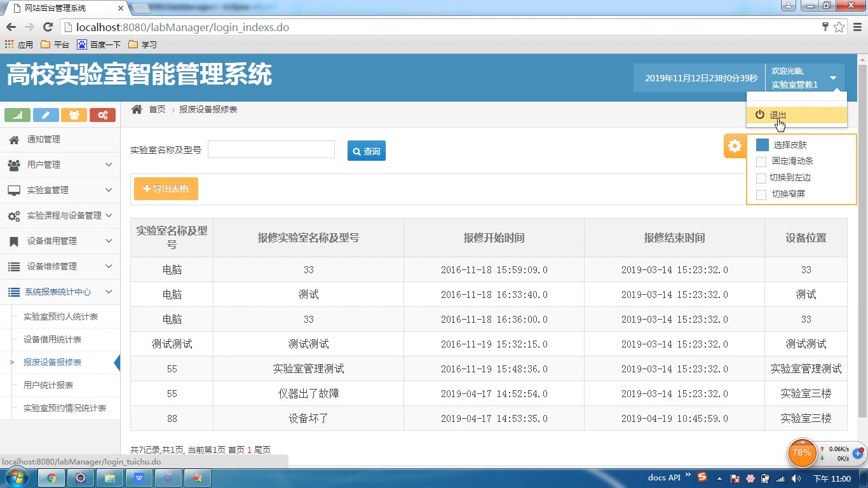Open the orange skin settings gear panel
The height and width of the screenshot is (488, 868).
(735, 146)
